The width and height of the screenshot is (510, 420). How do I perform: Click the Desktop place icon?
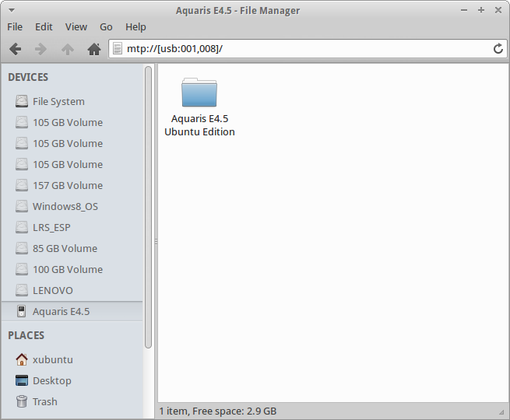coord(22,380)
